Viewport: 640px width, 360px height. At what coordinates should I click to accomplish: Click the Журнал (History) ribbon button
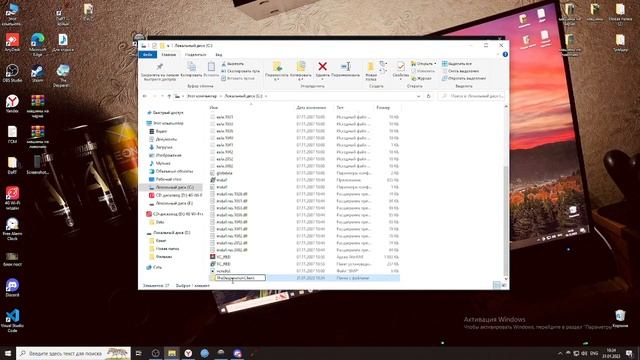421,78
